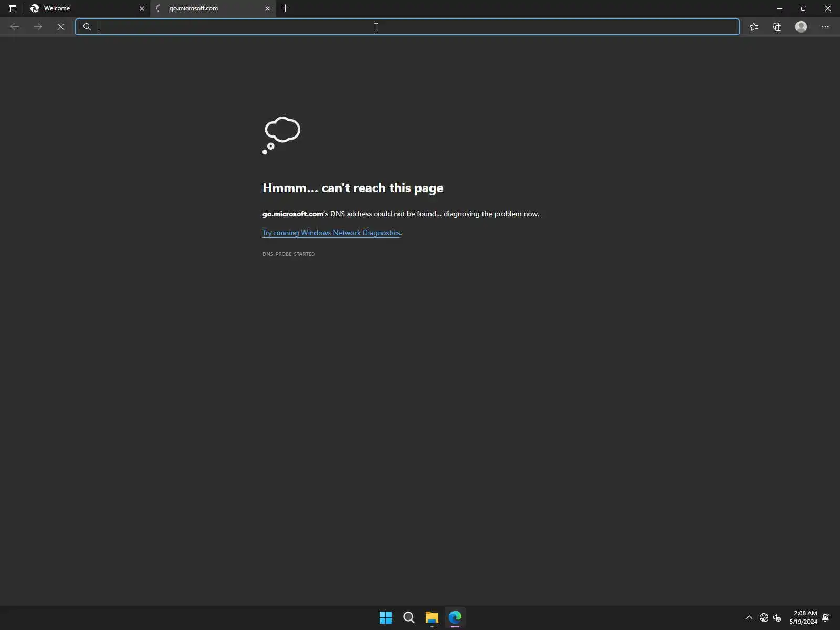The image size is (840, 630).
Task: Click the search icon in address bar
Action: click(x=87, y=27)
